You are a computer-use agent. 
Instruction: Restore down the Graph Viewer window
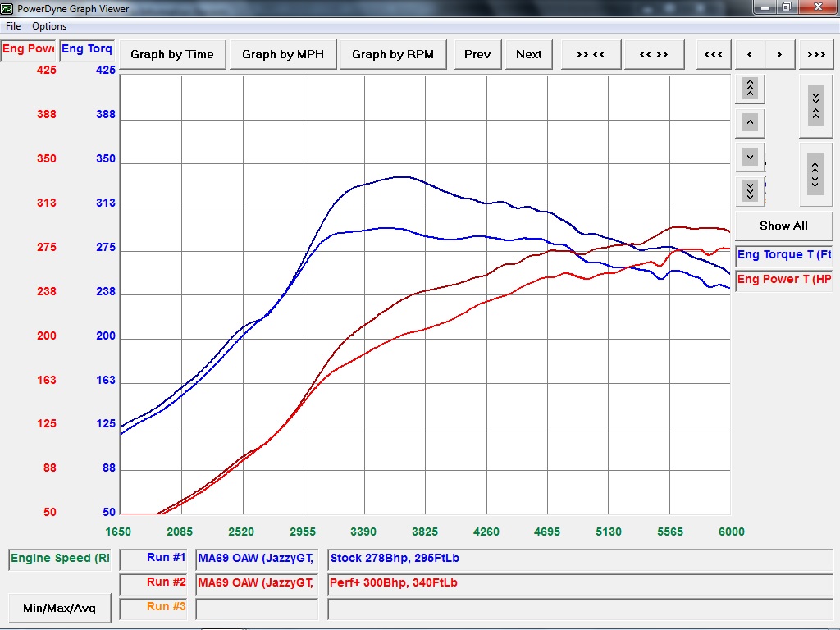pyautogui.click(x=787, y=7)
